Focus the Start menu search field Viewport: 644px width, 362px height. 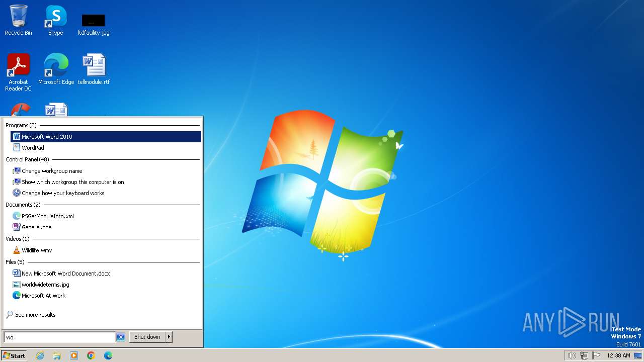[x=59, y=337]
